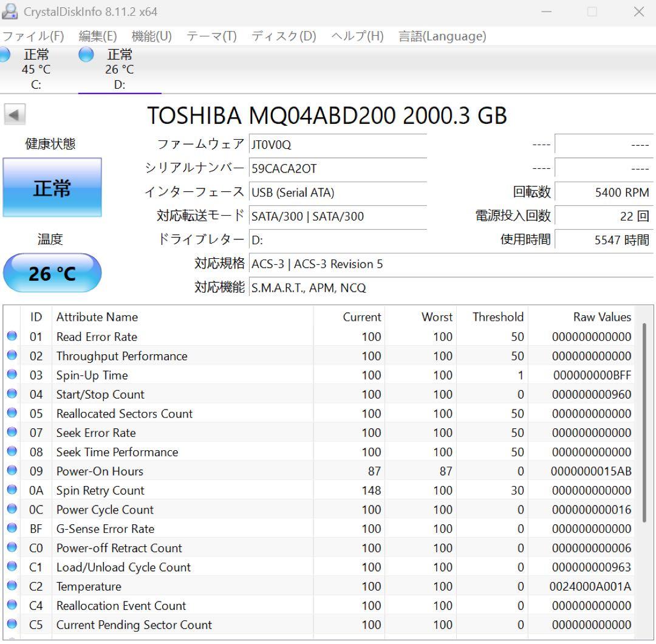The height and width of the screenshot is (644, 656).
Task: Click the status indicator next to Spin Retry Count
Action: pyautogui.click(x=13, y=490)
